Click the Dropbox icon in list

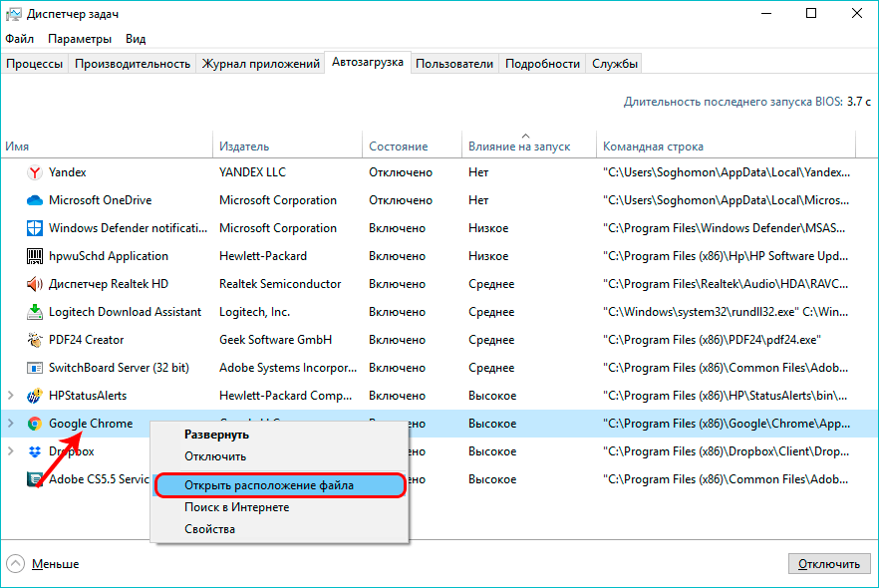tap(34, 451)
